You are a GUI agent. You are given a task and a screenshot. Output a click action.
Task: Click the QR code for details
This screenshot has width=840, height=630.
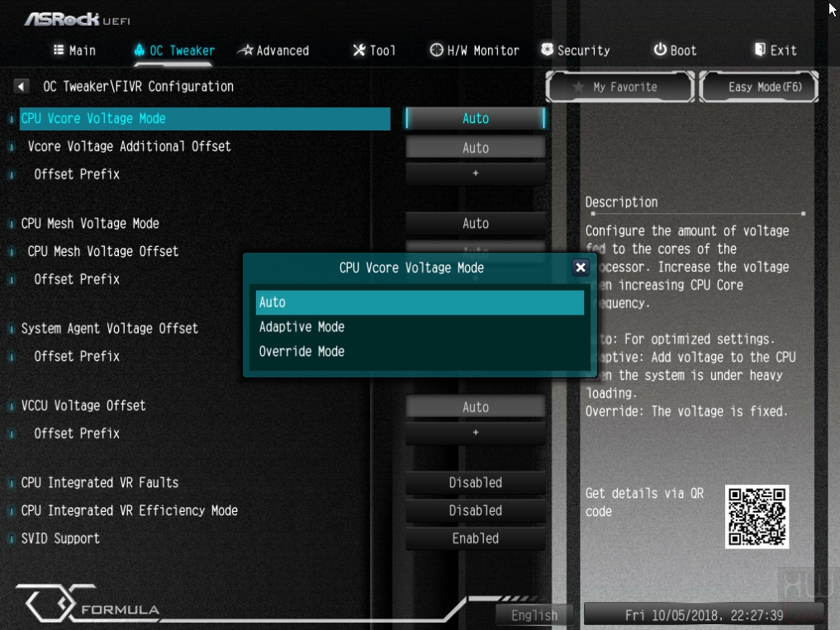coord(757,516)
